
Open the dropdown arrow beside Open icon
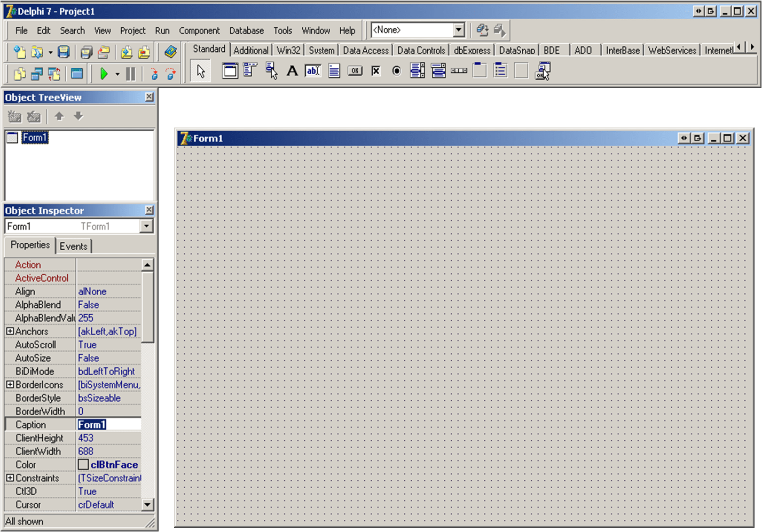(50, 52)
